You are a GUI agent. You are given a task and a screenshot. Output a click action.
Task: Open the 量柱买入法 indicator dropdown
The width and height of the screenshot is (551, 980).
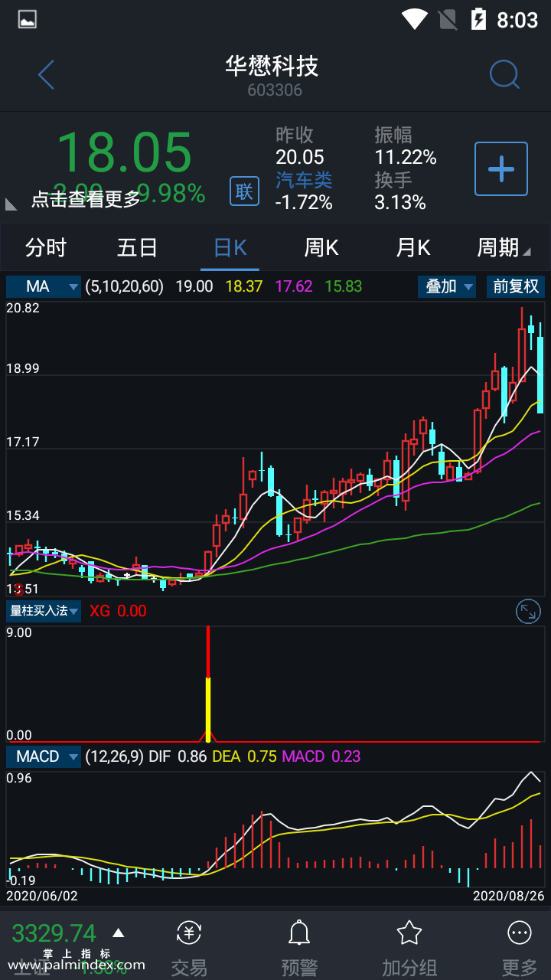44,611
